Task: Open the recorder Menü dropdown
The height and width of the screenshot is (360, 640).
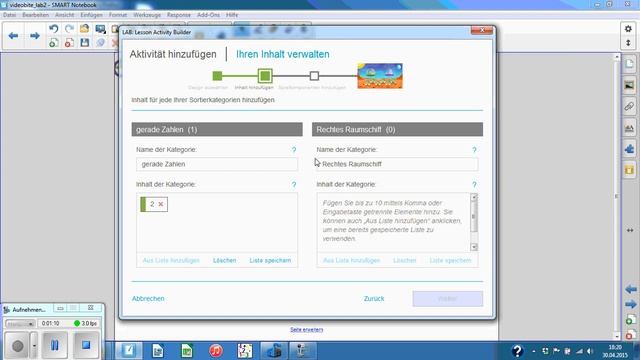Action: [x=20, y=324]
